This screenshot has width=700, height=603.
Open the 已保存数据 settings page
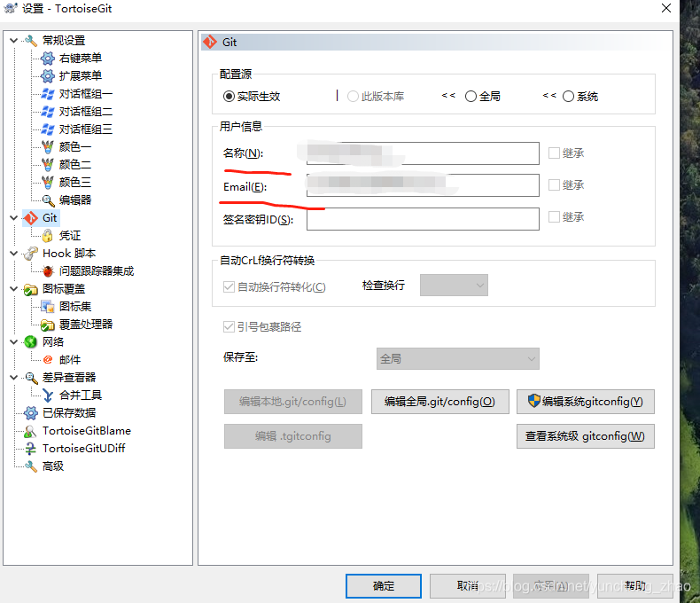(69, 412)
